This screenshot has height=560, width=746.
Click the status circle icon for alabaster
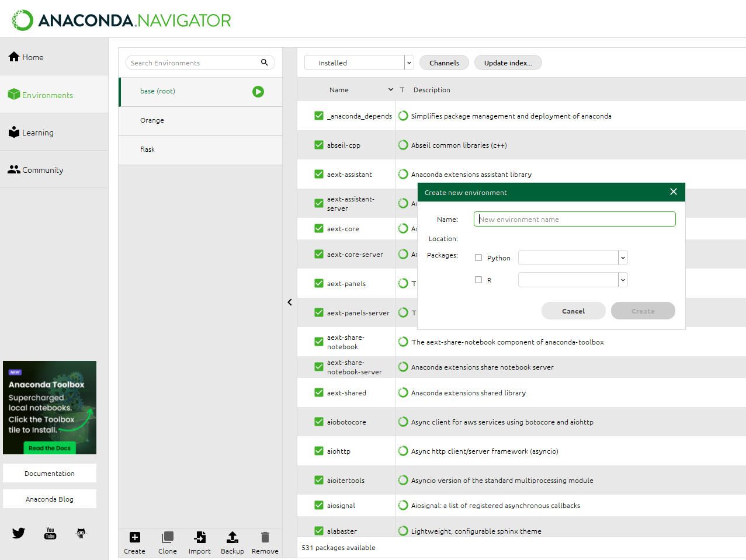[403, 531]
